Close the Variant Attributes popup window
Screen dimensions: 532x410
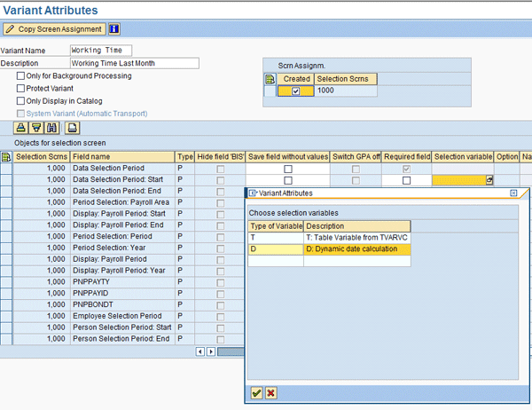click(x=513, y=193)
